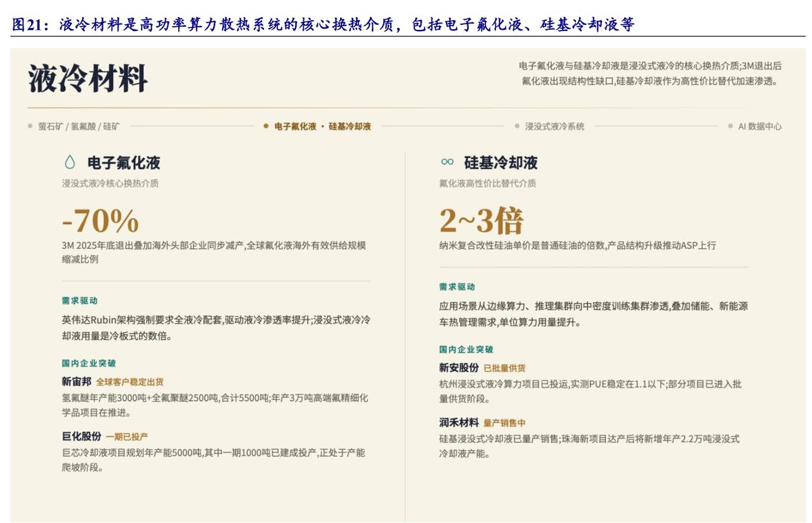Select the 浸没式液冷系统 stage

(x=554, y=126)
